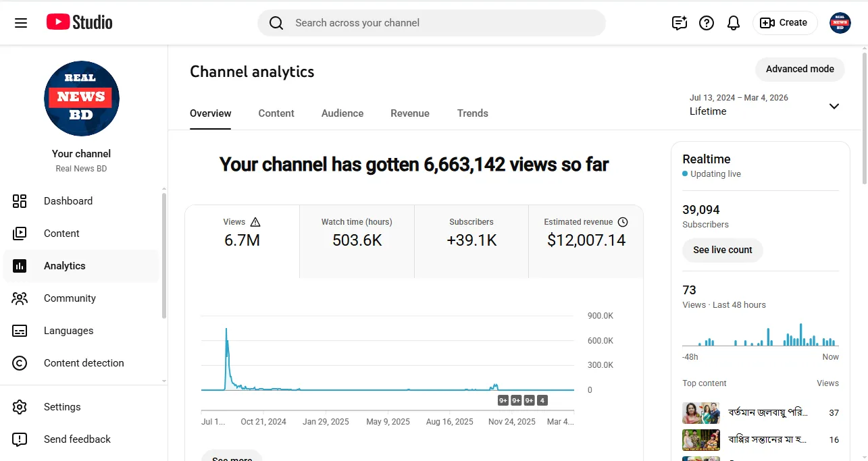
Task: Click the YouTube Studio logo
Action: [x=79, y=22]
